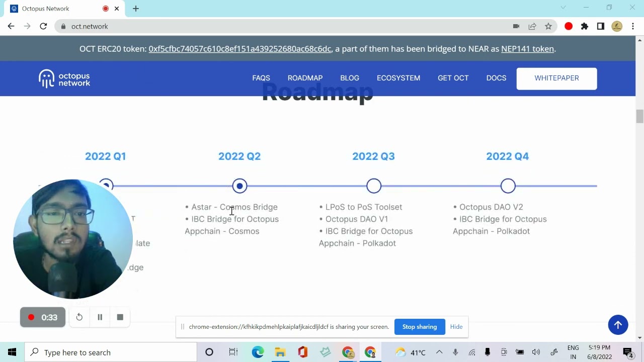Open the notification center
This screenshot has width=644, height=362.
coord(628,352)
